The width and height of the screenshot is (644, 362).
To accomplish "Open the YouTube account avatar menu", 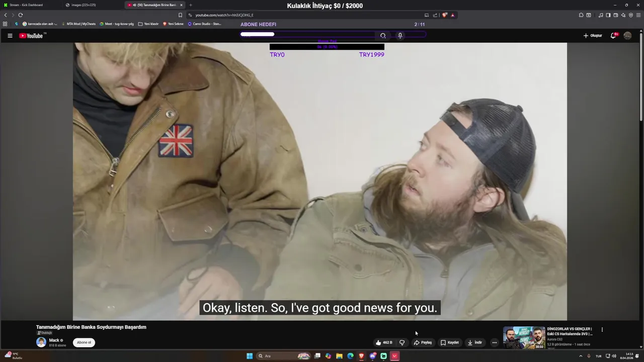I will click(x=627, y=36).
